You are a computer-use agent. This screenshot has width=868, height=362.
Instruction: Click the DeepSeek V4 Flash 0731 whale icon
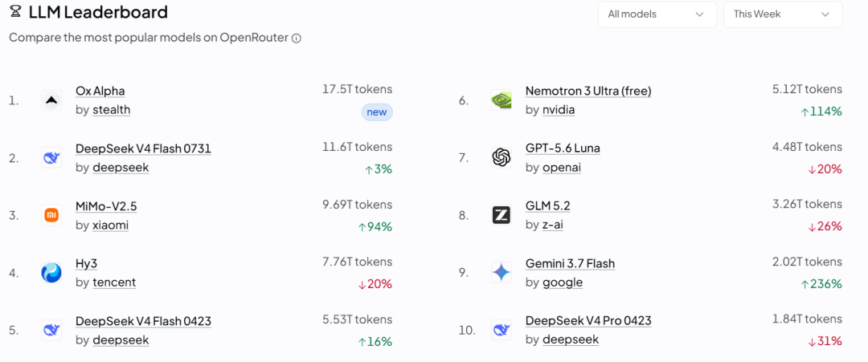coord(51,158)
